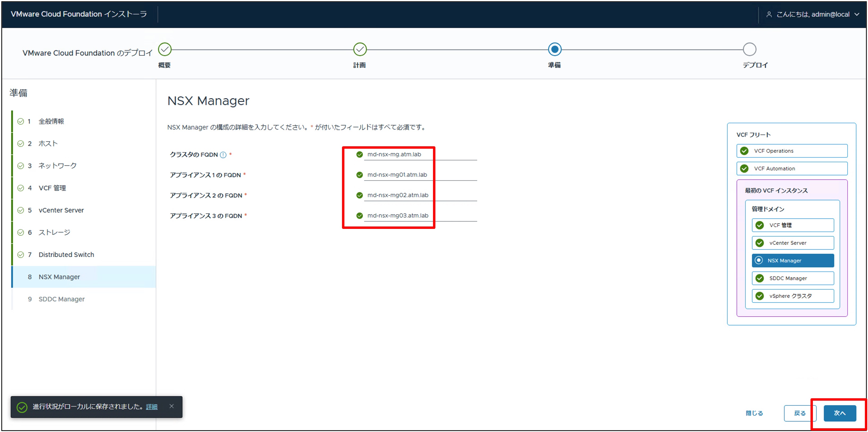Click the 概要 step circle in the wizard

tap(165, 50)
